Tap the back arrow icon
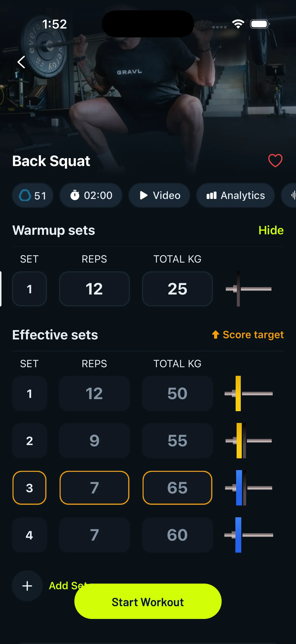This screenshot has width=296, height=644. [21, 62]
